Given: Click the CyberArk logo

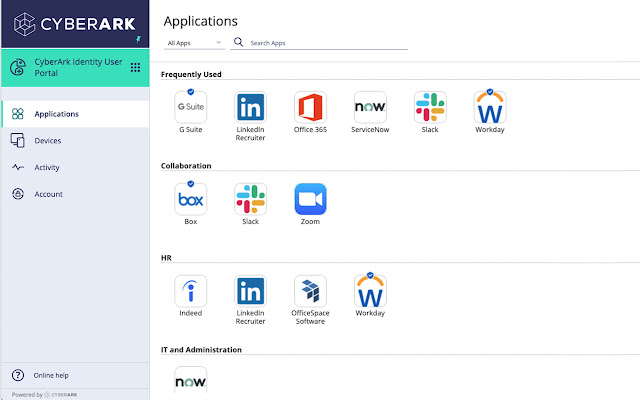Looking at the screenshot, I should (75, 24).
